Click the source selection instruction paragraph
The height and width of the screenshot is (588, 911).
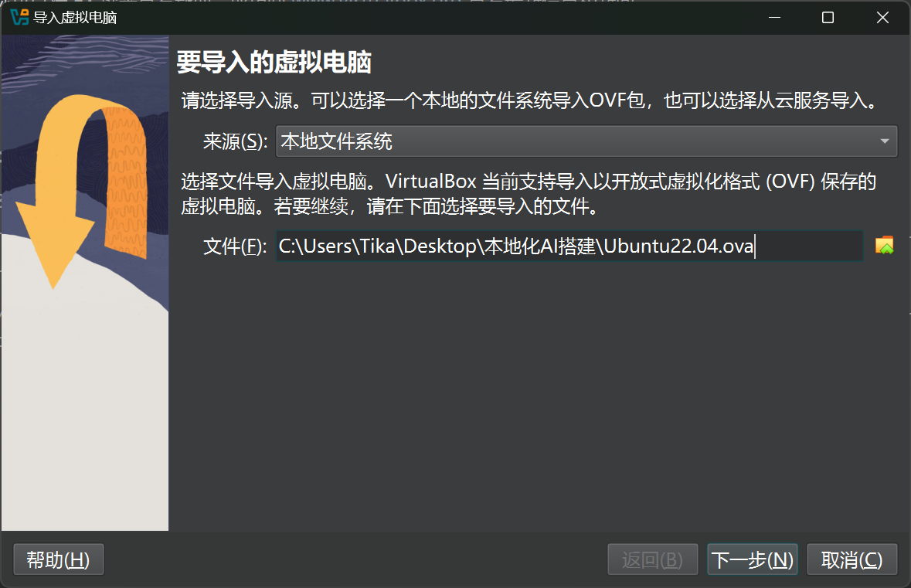coord(529,100)
